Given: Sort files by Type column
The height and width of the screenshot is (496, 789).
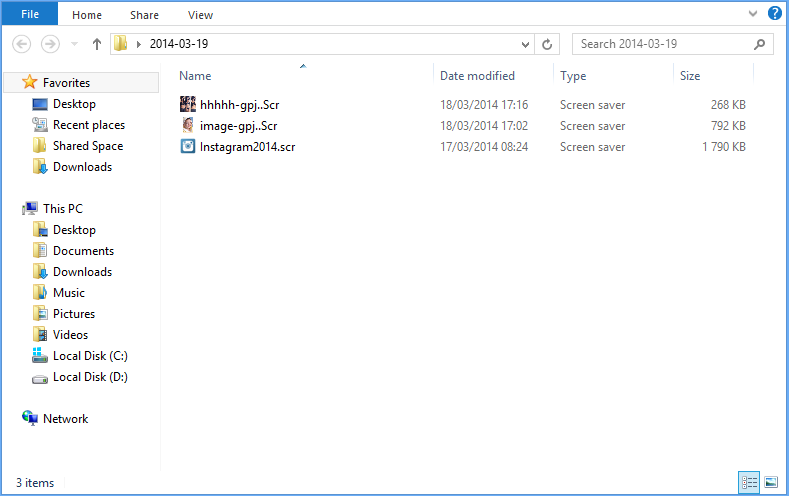Looking at the screenshot, I should [573, 76].
